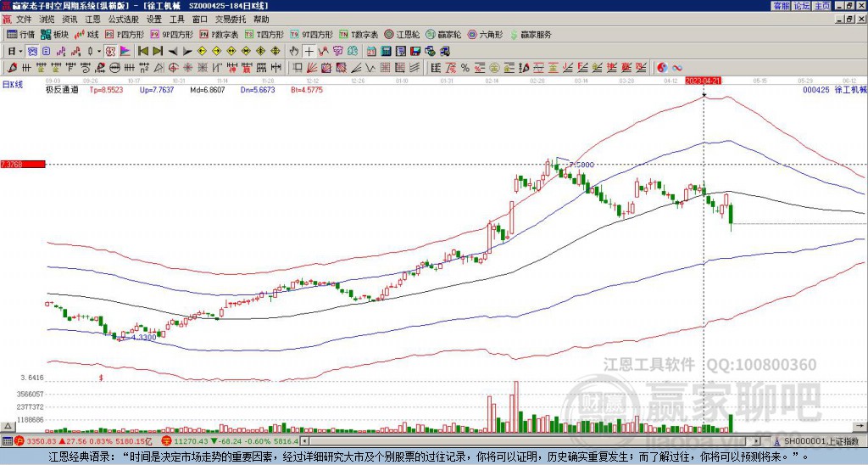The width and height of the screenshot is (868, 465).
Task: Click the 神 line tool icon
Action: [232, 68]
